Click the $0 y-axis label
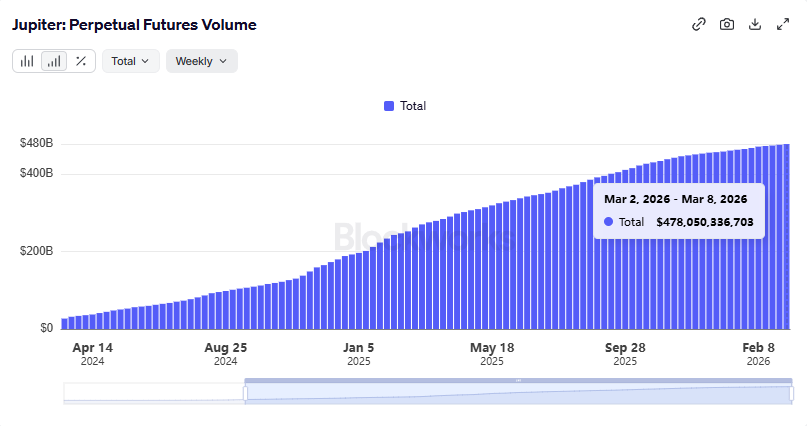 coord(46,328)
